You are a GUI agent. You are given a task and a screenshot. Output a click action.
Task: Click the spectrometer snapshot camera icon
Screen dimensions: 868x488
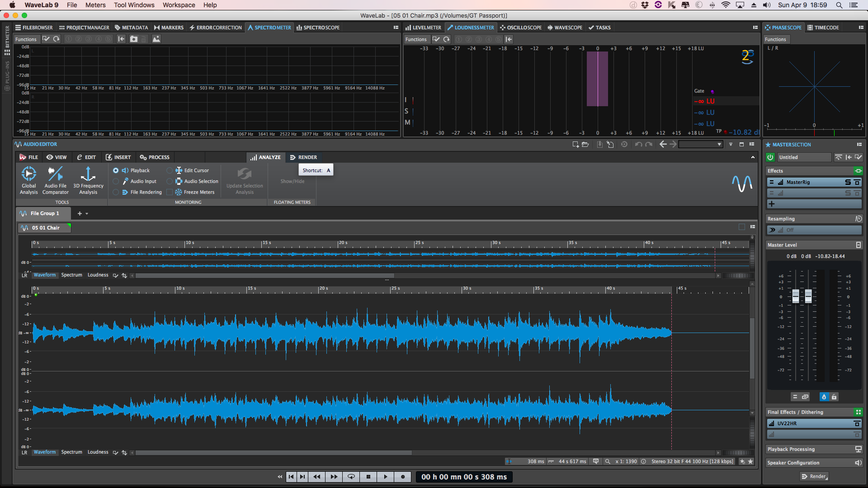[134, 39]
